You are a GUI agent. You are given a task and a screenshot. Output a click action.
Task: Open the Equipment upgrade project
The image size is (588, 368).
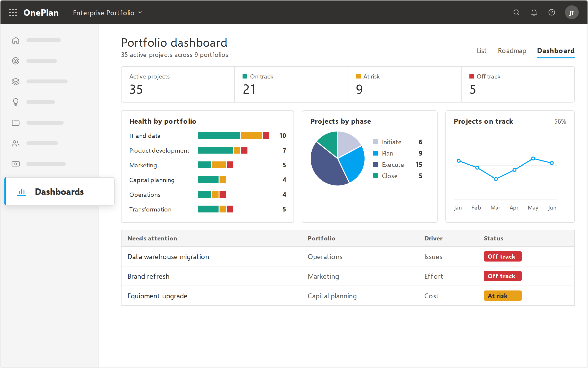[157, 296]
